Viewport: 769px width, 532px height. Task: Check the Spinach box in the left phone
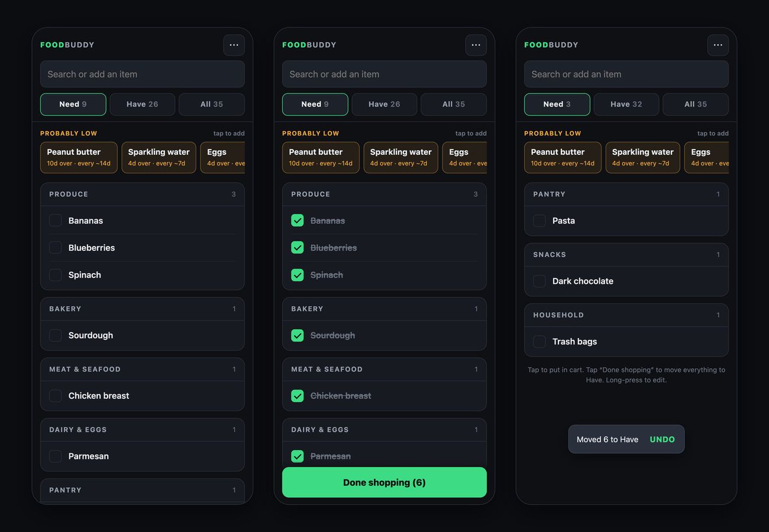click(x=55, y=275)
